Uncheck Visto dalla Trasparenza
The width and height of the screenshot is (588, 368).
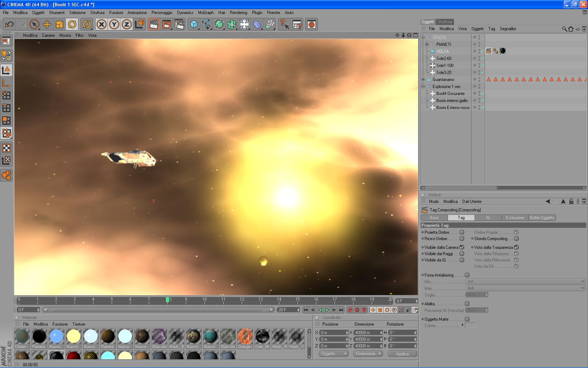[x=516, y=247]
